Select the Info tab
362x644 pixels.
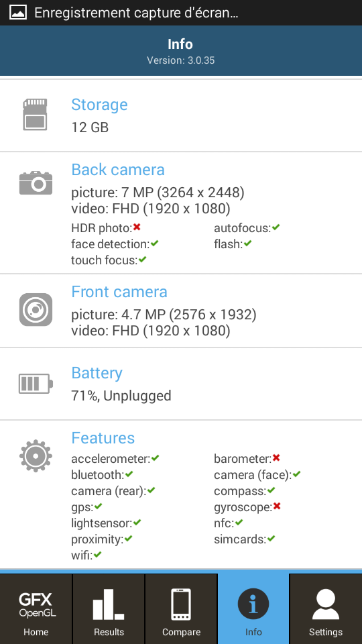coord(253,608)
